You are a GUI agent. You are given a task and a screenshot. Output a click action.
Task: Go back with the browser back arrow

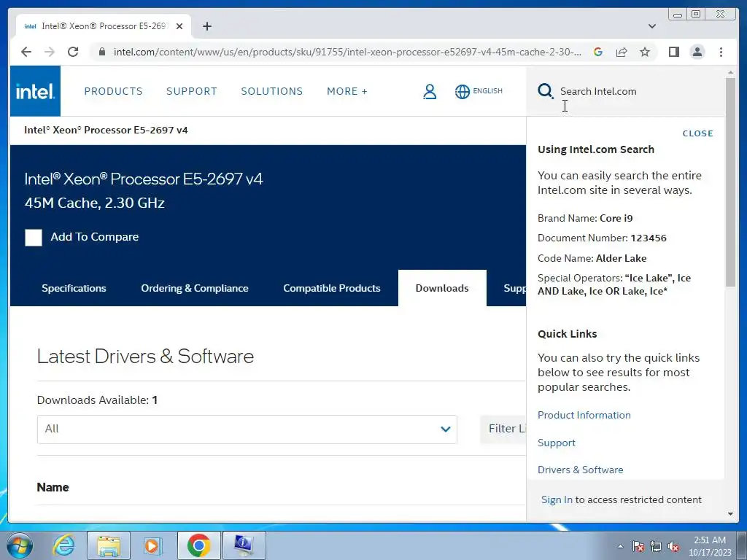pyautogui.click(x=26, y=52)
